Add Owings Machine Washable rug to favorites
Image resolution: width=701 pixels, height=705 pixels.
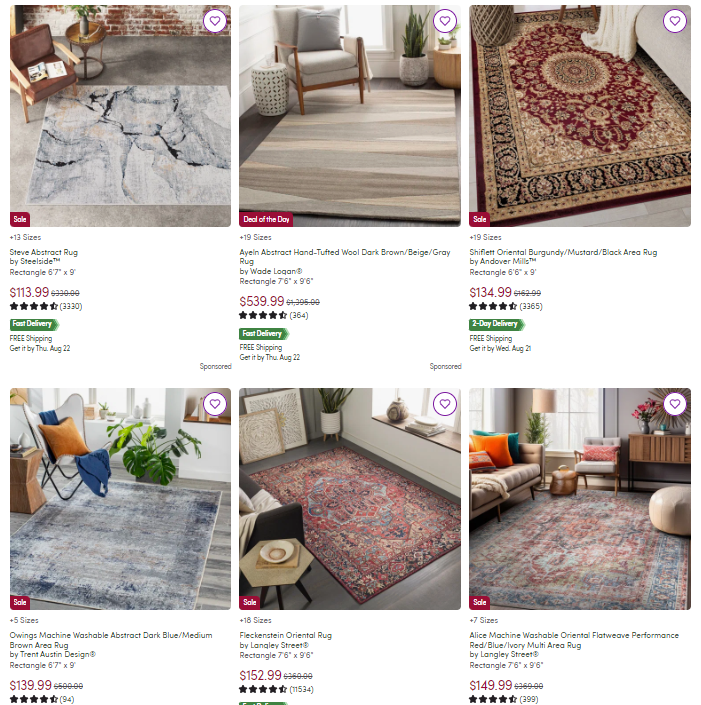(x=215, y=404)
